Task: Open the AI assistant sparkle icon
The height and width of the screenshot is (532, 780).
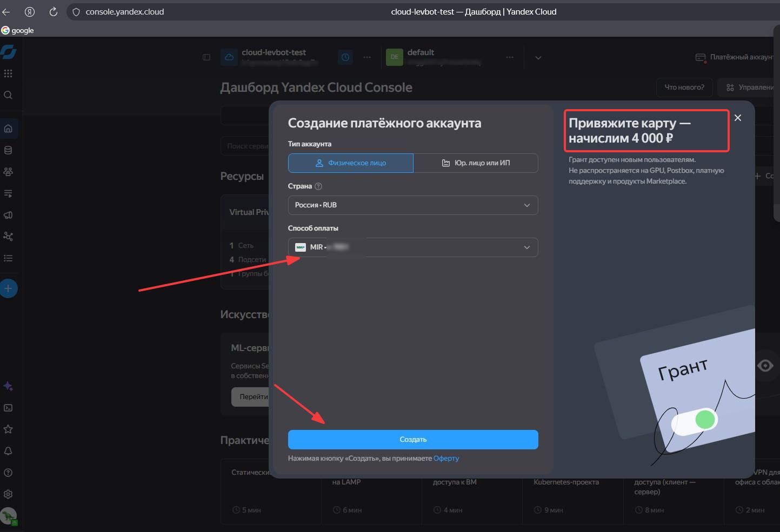Action: [x=8, y=386]
